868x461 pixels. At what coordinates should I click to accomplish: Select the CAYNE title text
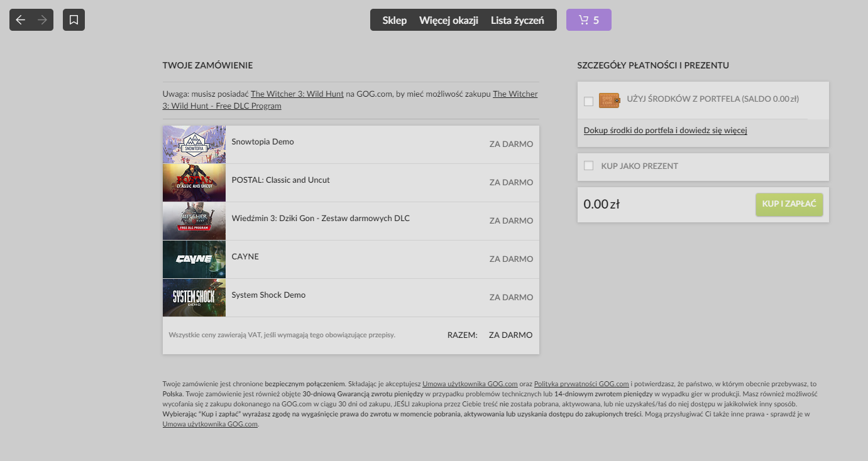[x=245, y=257]
